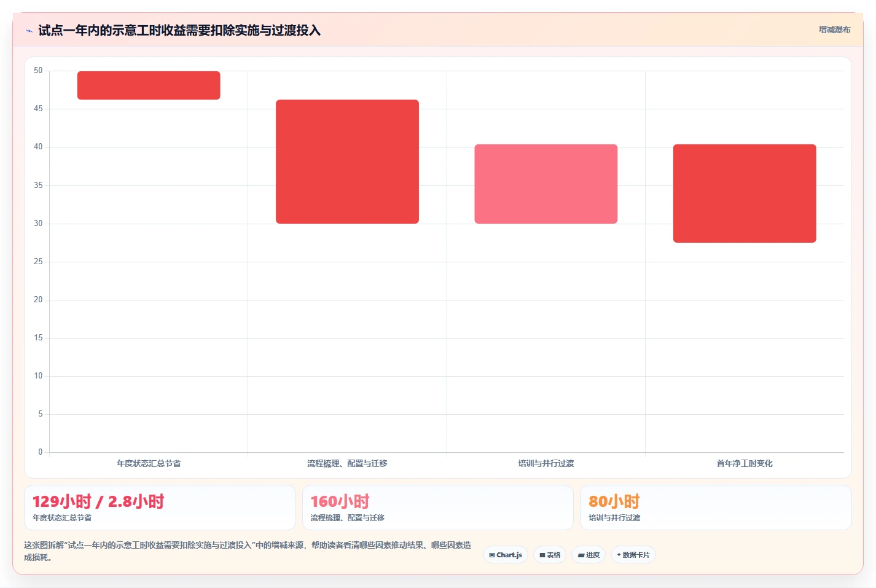Image resolution: width=876 pixels, height=588 pixels.
Task: Select the 表格 tag chip
Action: 550,555
